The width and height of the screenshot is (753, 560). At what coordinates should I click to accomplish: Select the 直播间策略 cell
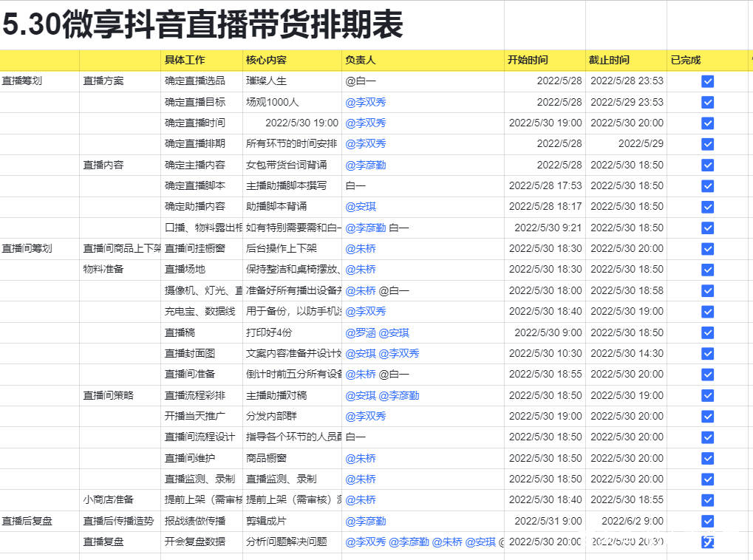(120, 396)
